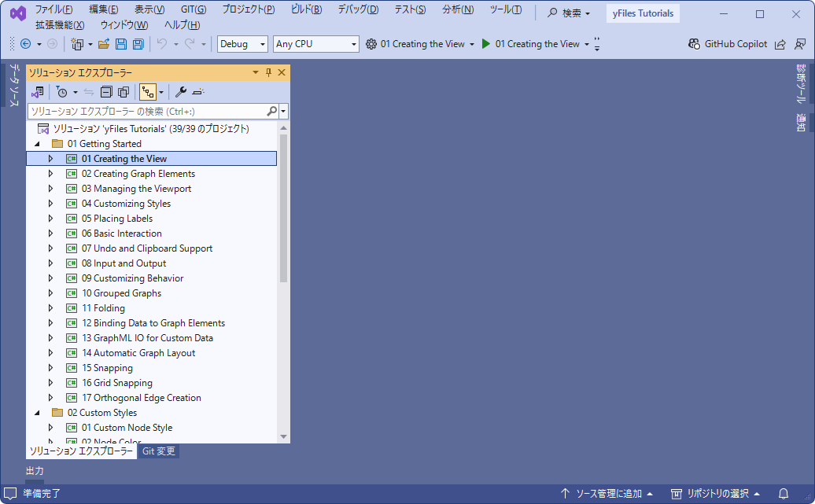Click the Show All Files icon
This screenshot has width=815, height=504.
coord(124,92)
